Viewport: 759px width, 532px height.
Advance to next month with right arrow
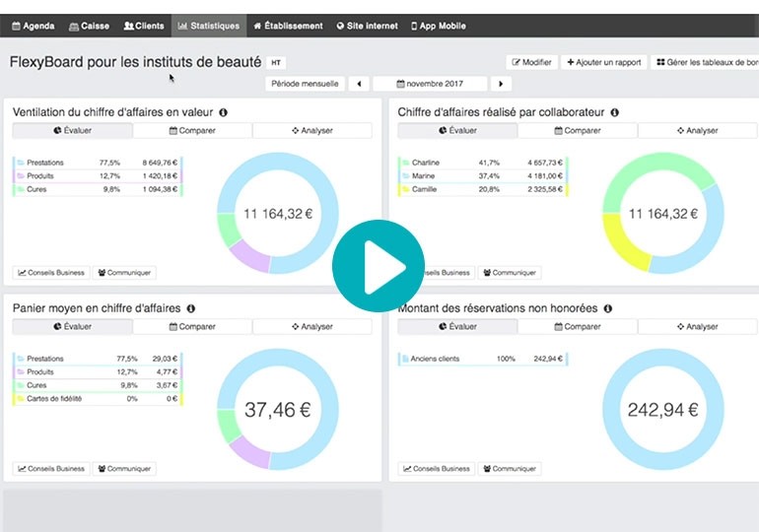click(x=502, y=85)
